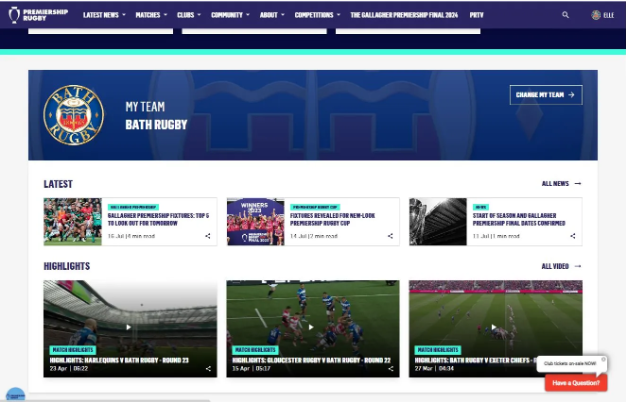Click the round blue badge at bottom-left corner
The height and width of the screenshot is (402, 626).
16,395
